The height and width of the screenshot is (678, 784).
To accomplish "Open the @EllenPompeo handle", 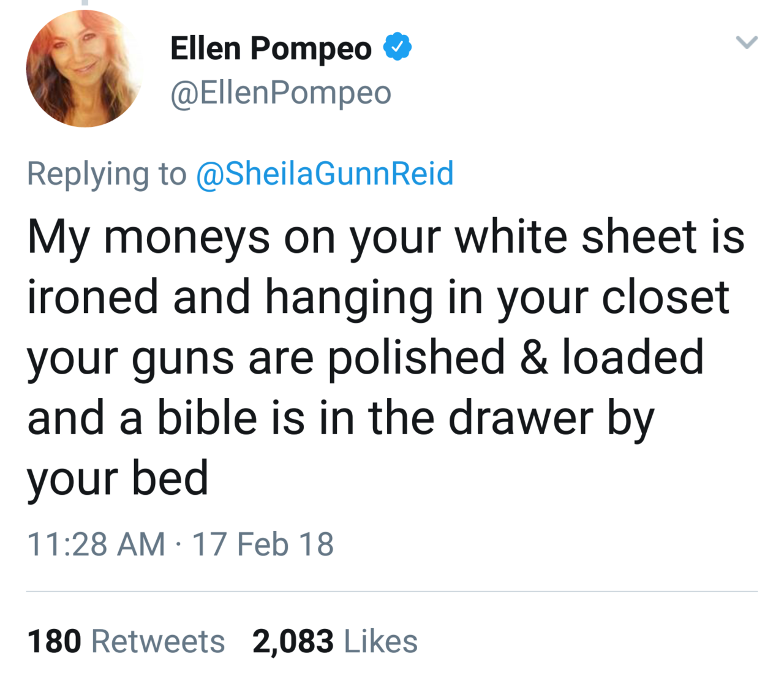I will pos(281,93).
